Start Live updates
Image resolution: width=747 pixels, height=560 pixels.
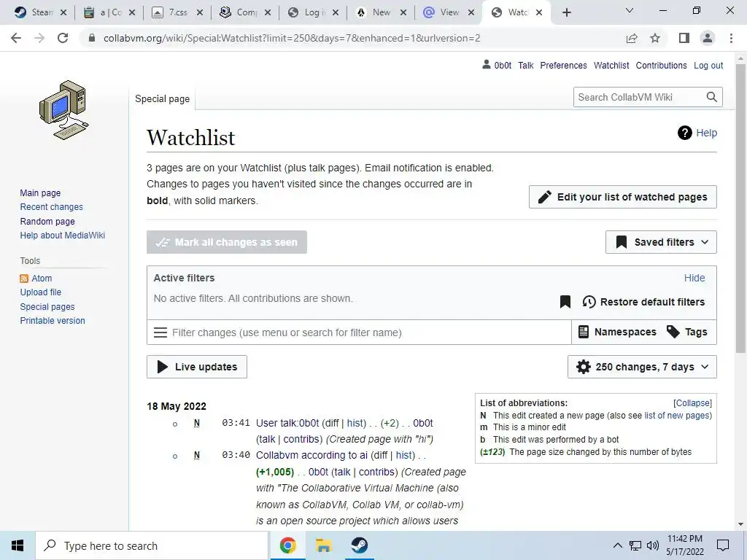197,367
